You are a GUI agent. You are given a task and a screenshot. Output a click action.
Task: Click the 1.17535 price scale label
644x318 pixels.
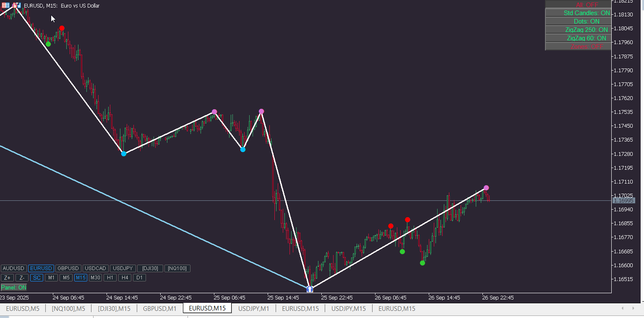coord(623,112)
